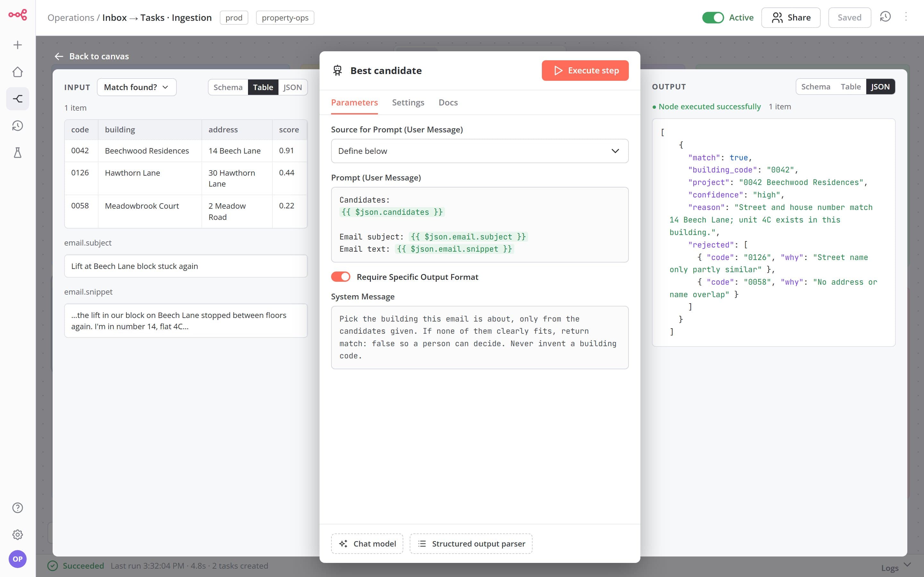
Task: Click the add new plus icon in sidebar
Action: pos(18,45)
